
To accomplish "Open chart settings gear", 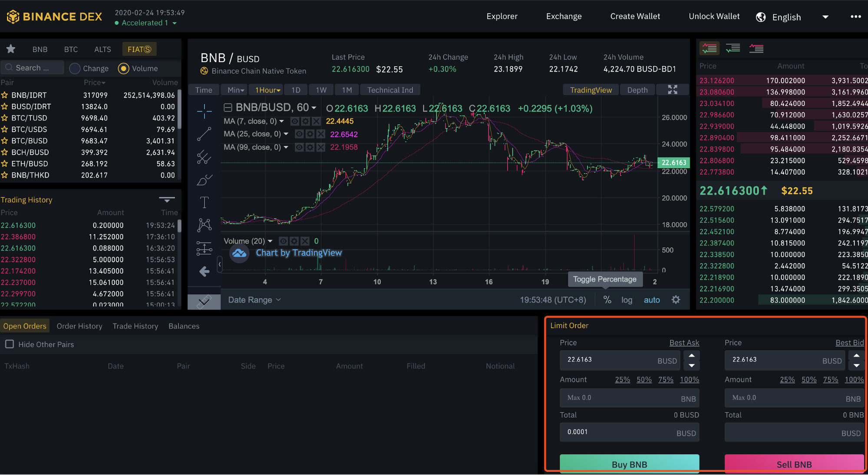I will tap(676, 299).
